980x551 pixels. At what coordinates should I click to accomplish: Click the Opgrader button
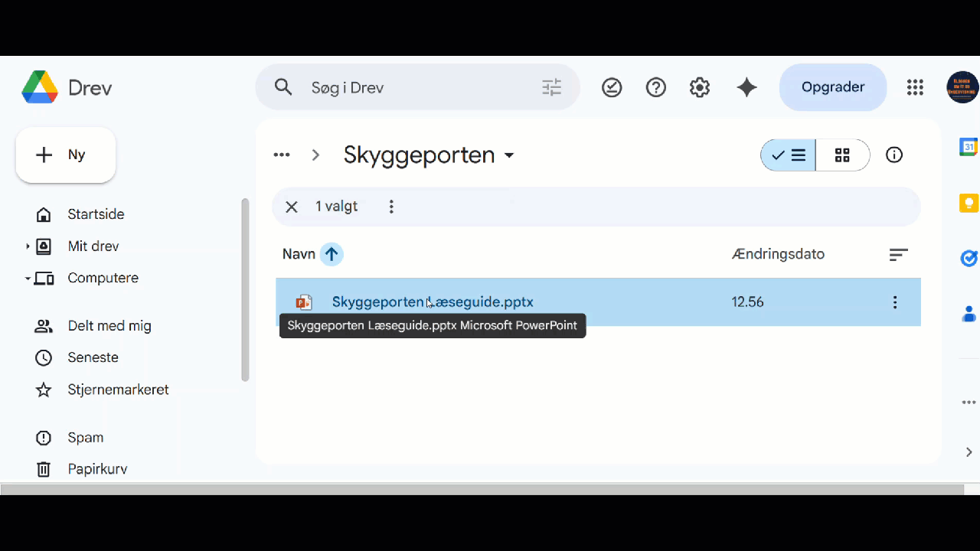click(x=833, y=87)
